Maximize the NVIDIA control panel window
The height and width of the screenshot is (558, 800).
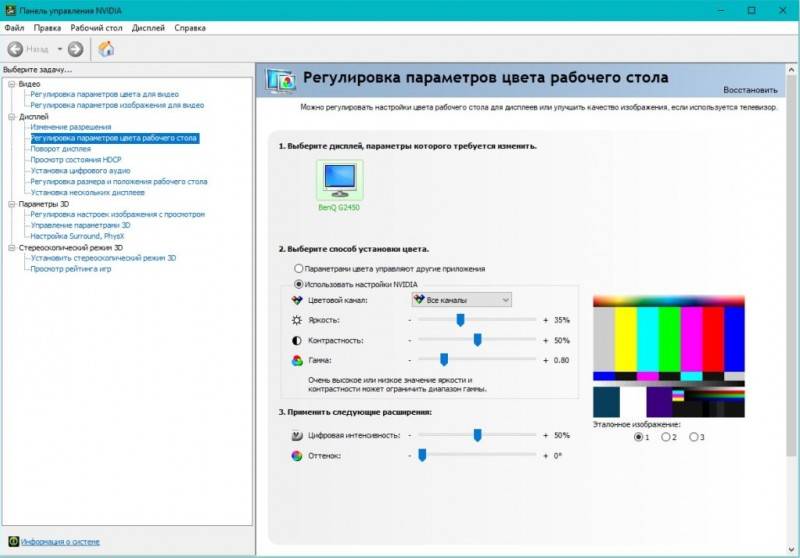tap(752, 10)
